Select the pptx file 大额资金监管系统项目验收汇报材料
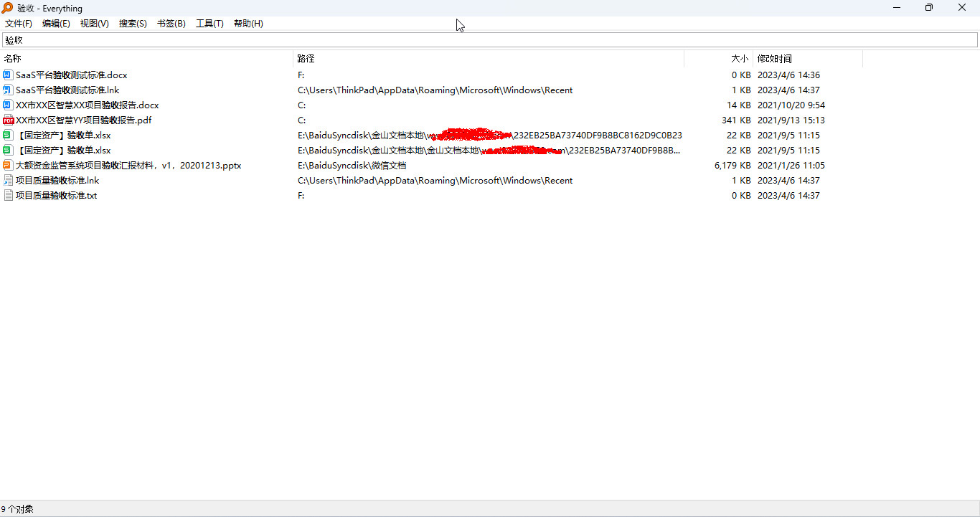Screen dimensions: 980x517 pyautogui.click(x=128, y=166)
